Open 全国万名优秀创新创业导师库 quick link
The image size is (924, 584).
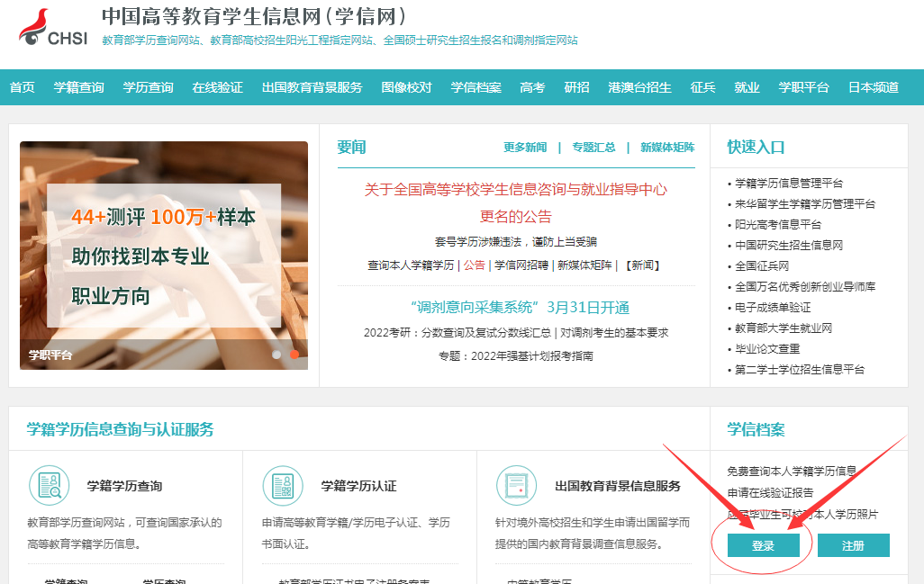[x=805, y=287]
